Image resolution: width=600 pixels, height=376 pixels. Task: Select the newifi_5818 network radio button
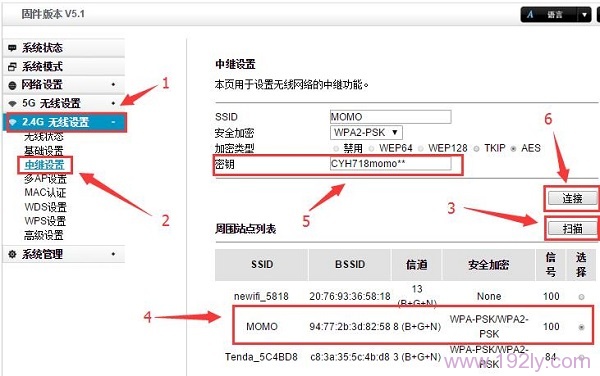tap(581, 296)
